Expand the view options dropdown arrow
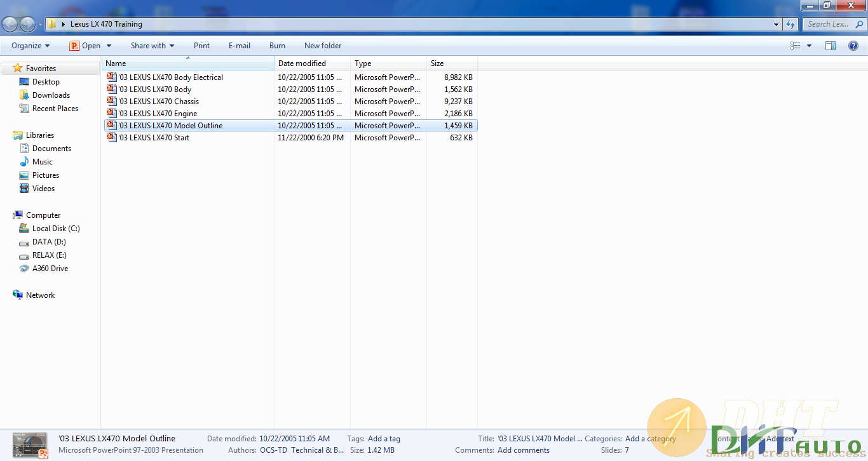 tap(809, 46)
